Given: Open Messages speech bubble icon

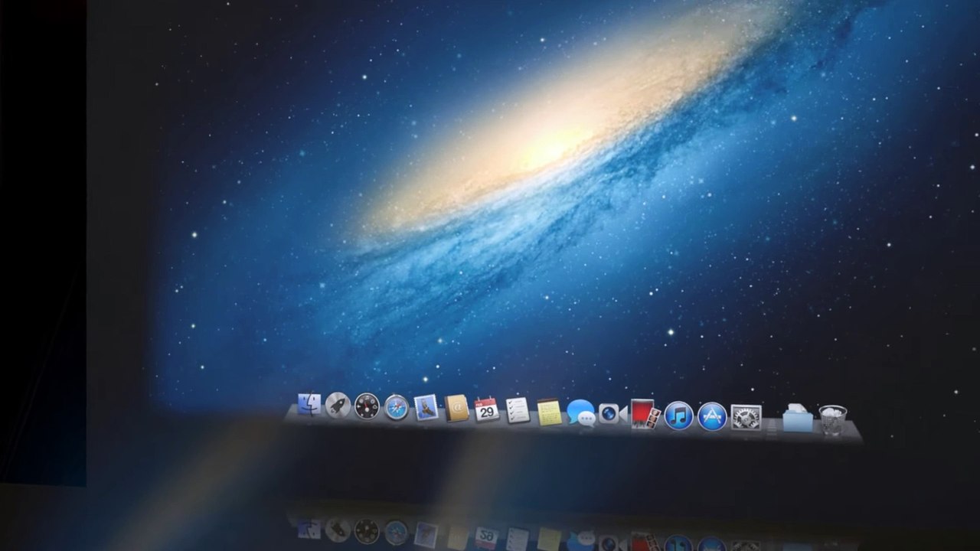Looking at the screenshot, I should tap(581, 413).
